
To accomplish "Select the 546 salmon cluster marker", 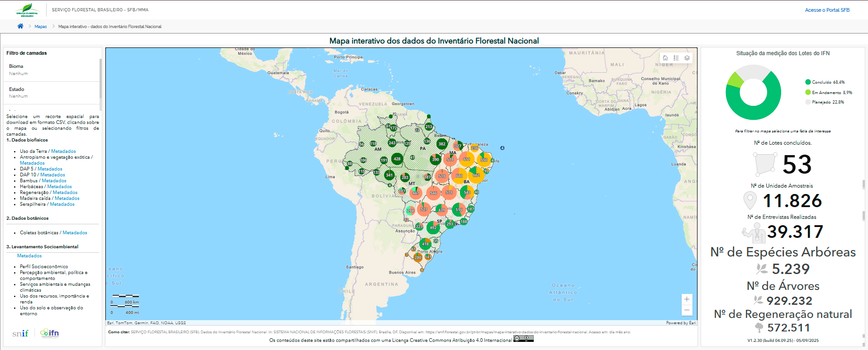I will pyautogui.click(x=433, y=193).
